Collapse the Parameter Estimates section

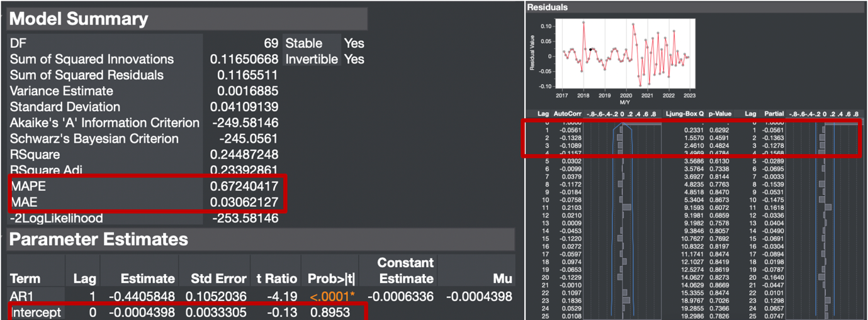[98, 240]
